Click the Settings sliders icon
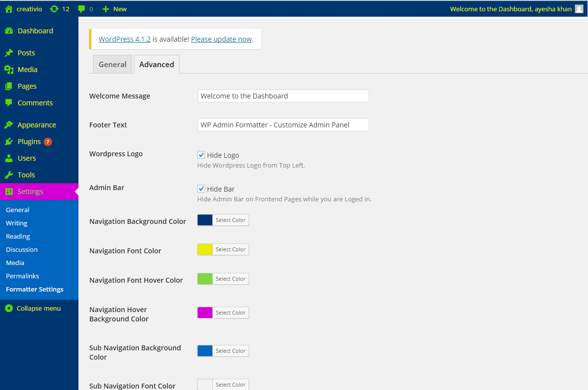 9,192
